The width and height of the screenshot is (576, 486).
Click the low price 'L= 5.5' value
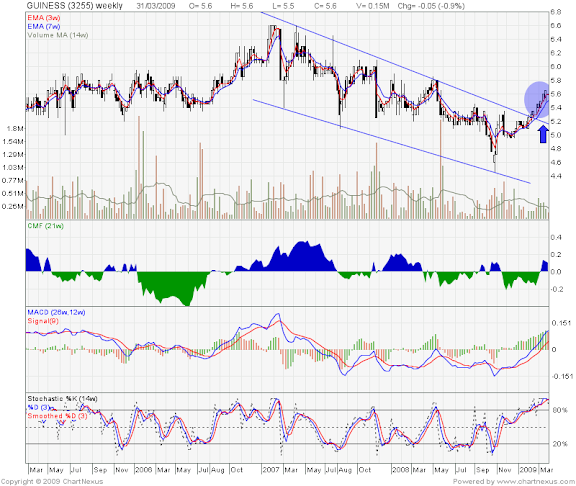(x=283, y=6)
